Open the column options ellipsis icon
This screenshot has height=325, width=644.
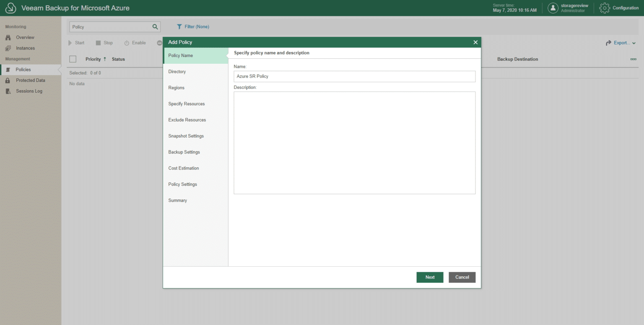click(x=633, y=59)
